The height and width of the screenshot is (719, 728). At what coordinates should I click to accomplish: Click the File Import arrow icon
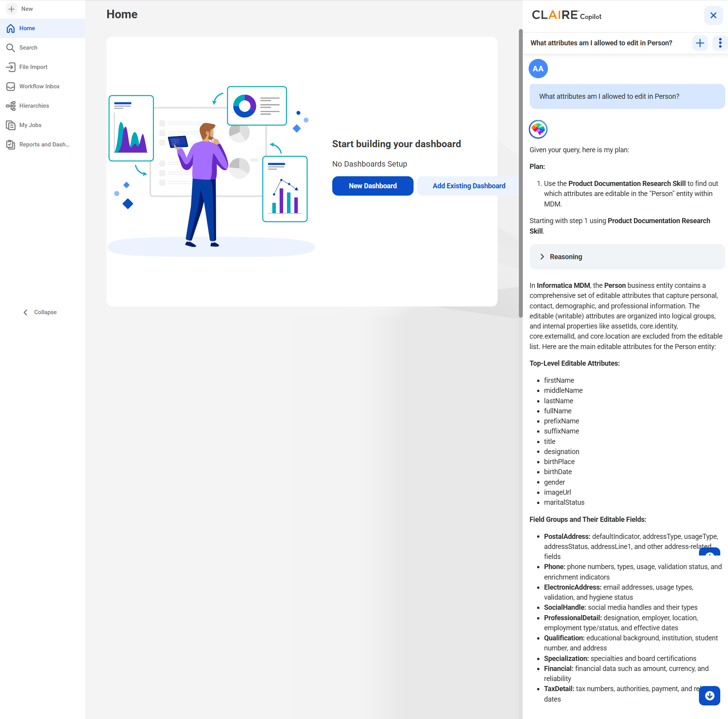click(x=11, y=67)
